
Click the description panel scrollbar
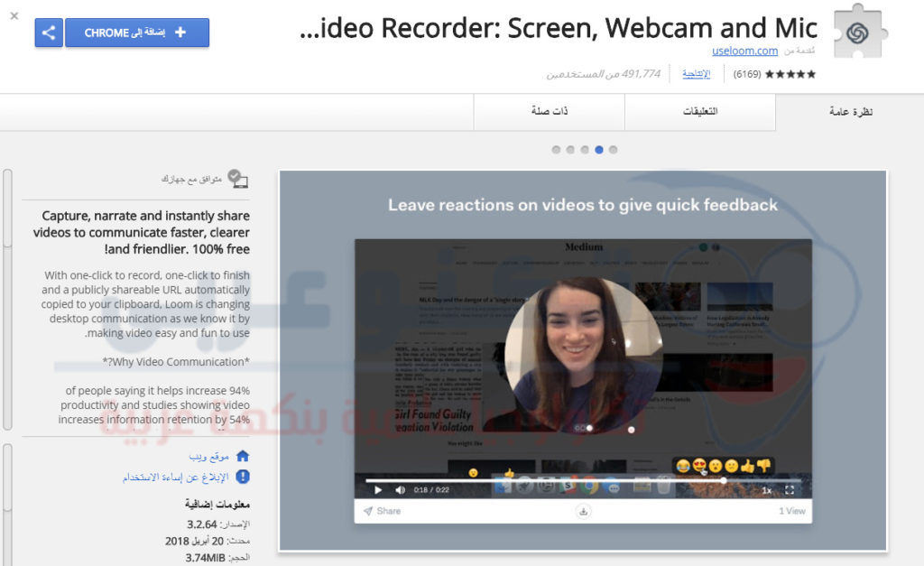(x=7, y=300)
